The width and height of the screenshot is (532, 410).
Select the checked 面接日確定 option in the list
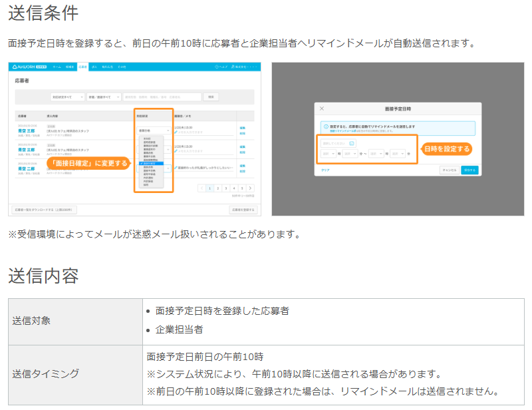152,163
